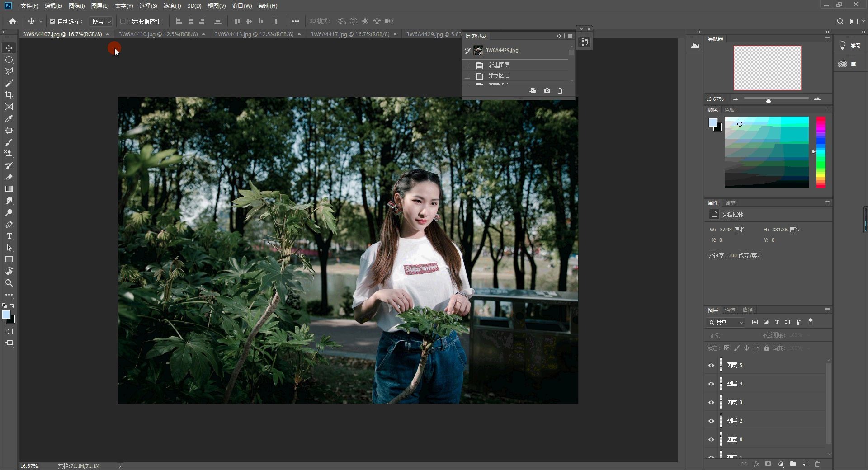Open the 窗口(W) menu
The height and width of the screenshot is (470, 868).
[x=242, y=6]
